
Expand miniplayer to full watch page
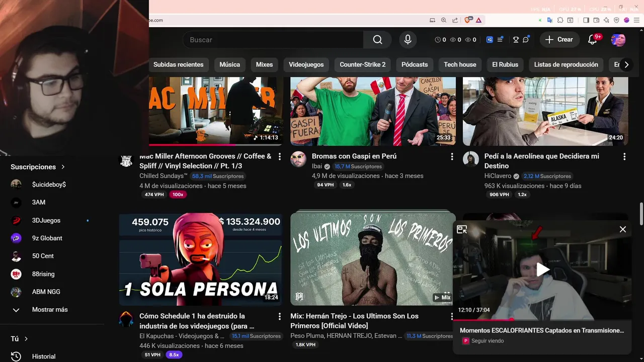(461, 229)
